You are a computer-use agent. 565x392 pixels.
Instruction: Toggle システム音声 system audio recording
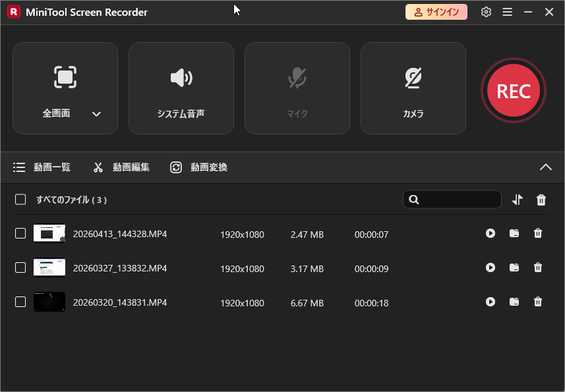181,88
